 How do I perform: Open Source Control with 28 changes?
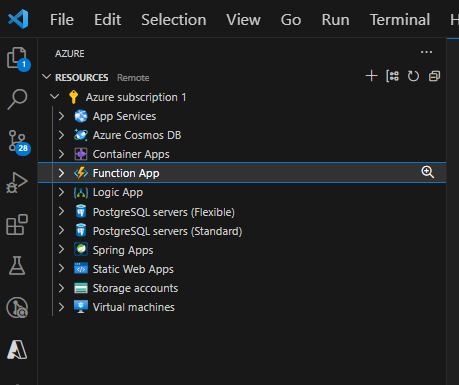tap(18, 142)
